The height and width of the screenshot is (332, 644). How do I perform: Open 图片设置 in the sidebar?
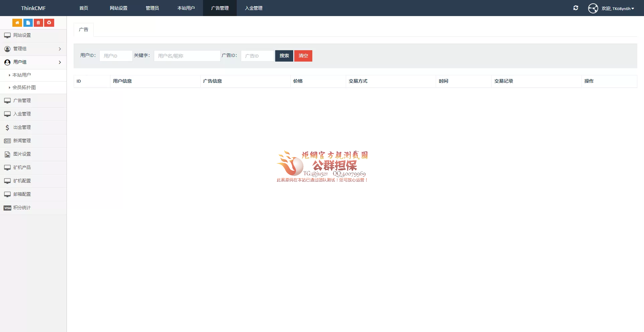[22, 154]
